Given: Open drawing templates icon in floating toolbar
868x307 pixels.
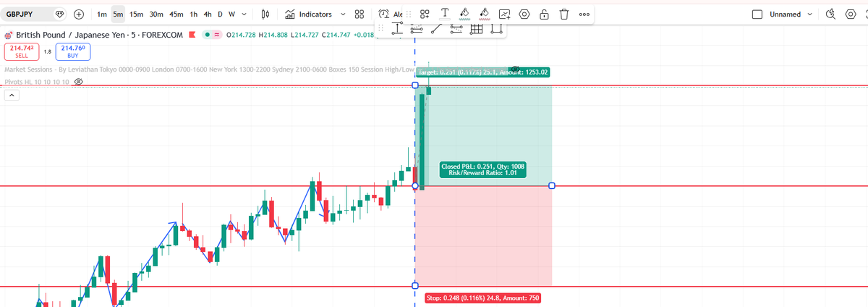Looking at the screenshot, I should tap(425, 14).
